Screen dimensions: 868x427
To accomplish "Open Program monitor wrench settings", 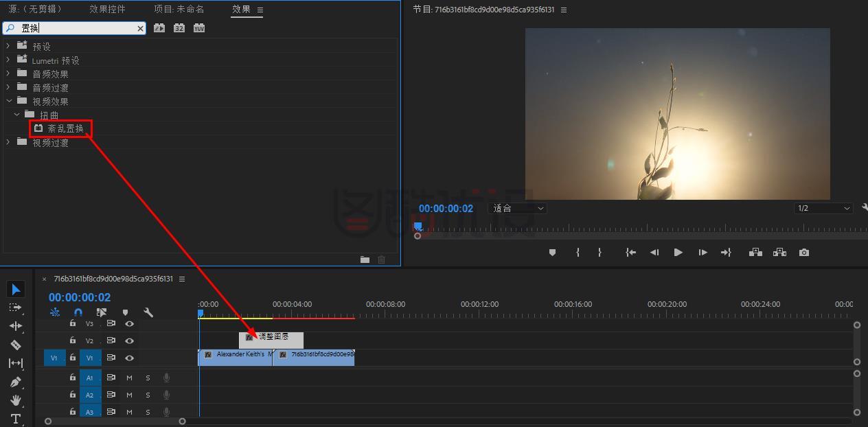I will click(x=865, y=208).
